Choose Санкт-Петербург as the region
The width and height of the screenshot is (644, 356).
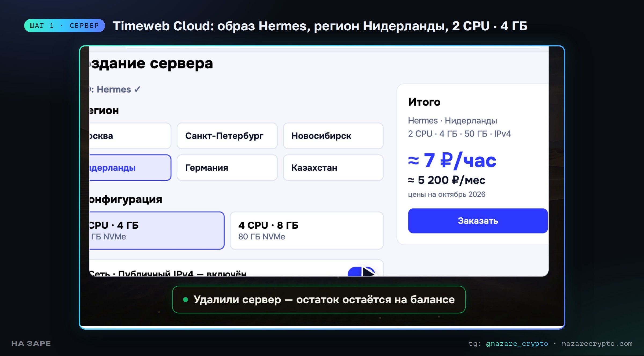tap(227, 136)
